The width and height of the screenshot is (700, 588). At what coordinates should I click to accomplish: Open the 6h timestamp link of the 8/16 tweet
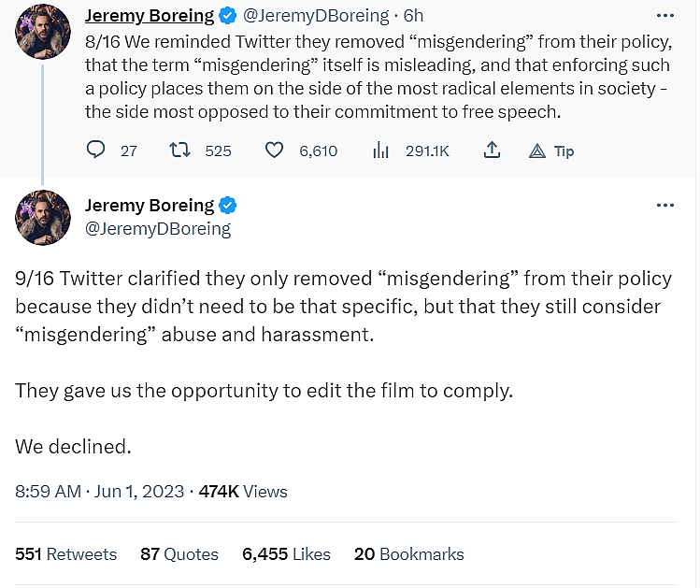click(x=414, y=16)
